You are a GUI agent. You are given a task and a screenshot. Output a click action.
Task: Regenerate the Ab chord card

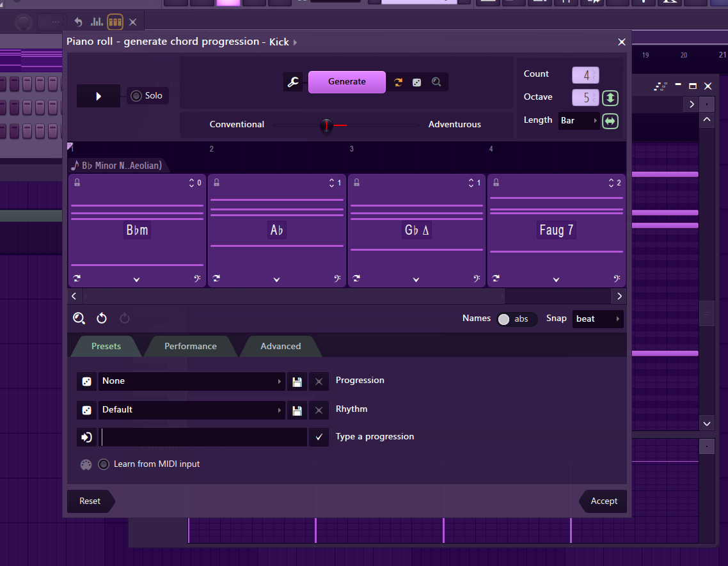click(x=216, y=278)
